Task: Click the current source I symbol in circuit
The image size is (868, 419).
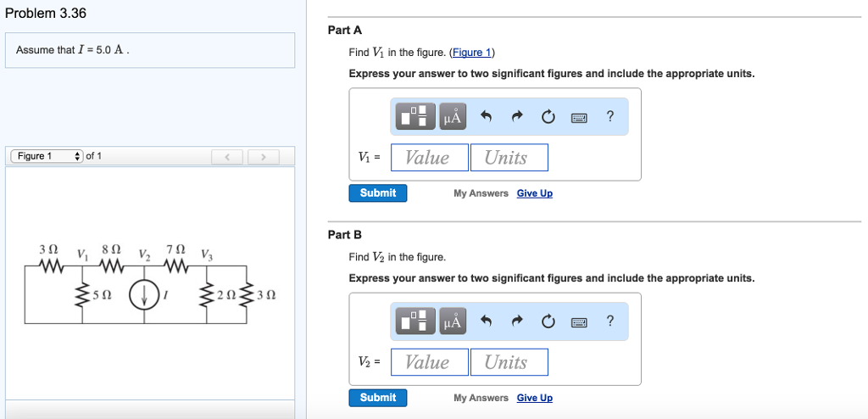Action: (144, 296)
